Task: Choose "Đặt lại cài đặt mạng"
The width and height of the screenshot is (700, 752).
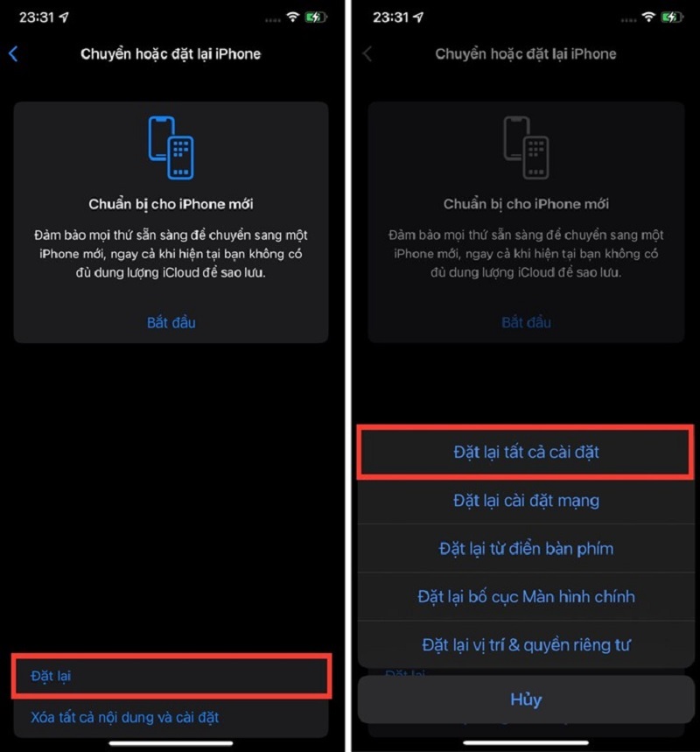Action: tap(526, 501)
